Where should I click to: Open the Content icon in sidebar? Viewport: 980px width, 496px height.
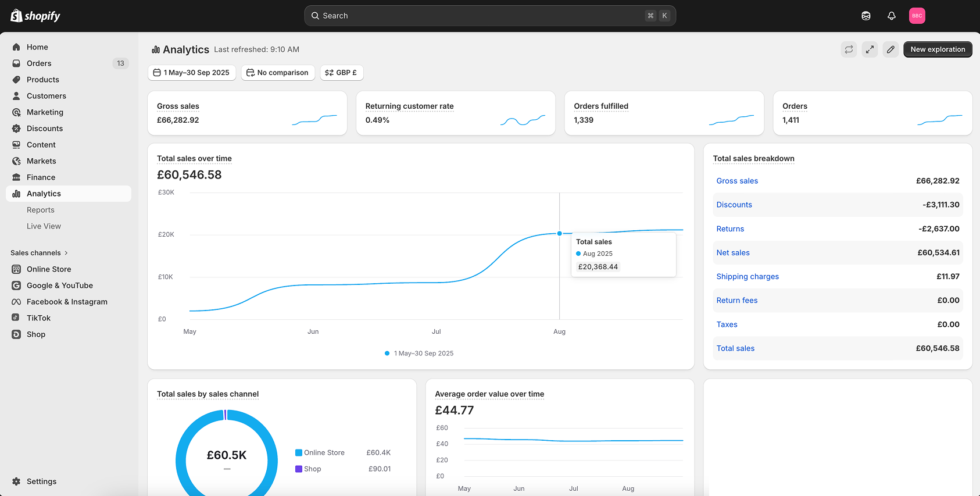(16, 145)
